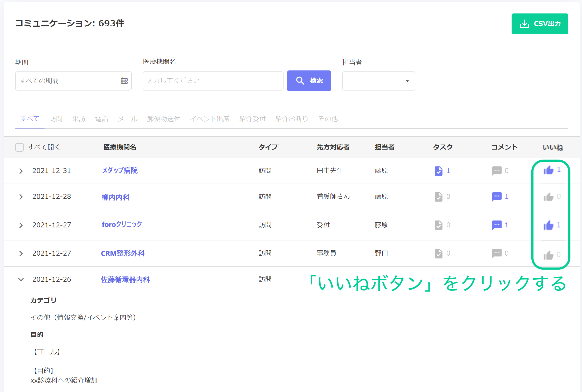
Task: Open comment bubble icon for CRM整形外科
Action: (x=497, y=254)
